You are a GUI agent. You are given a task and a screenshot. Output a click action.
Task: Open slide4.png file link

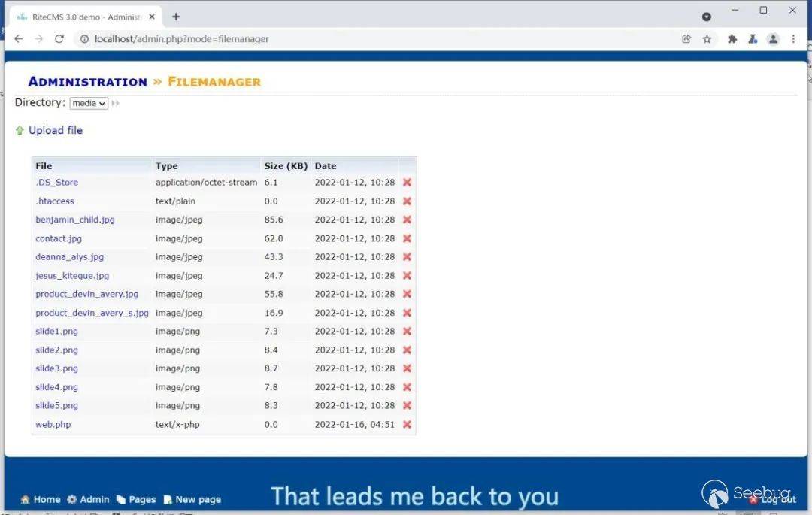(56, 387)
